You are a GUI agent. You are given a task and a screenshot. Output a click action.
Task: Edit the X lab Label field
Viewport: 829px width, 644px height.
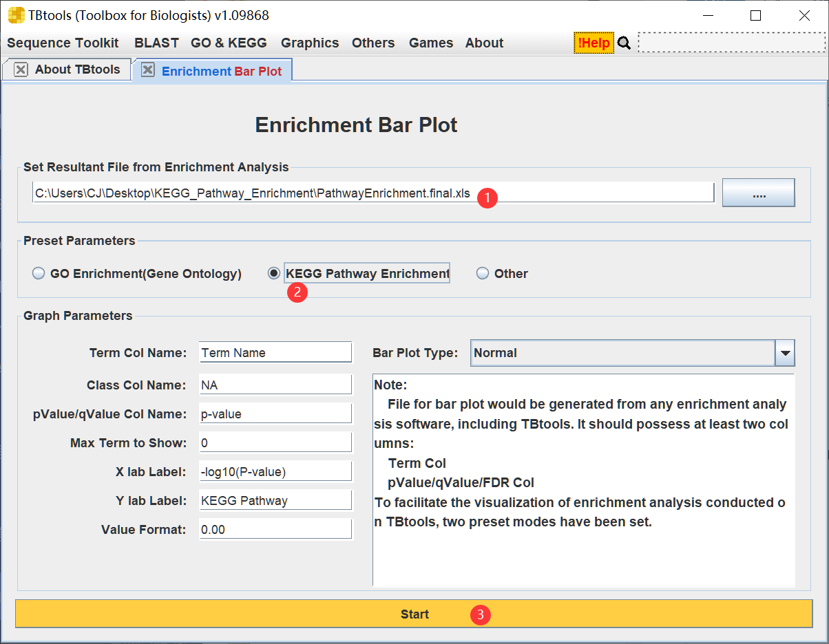click(x=275, y=472)
